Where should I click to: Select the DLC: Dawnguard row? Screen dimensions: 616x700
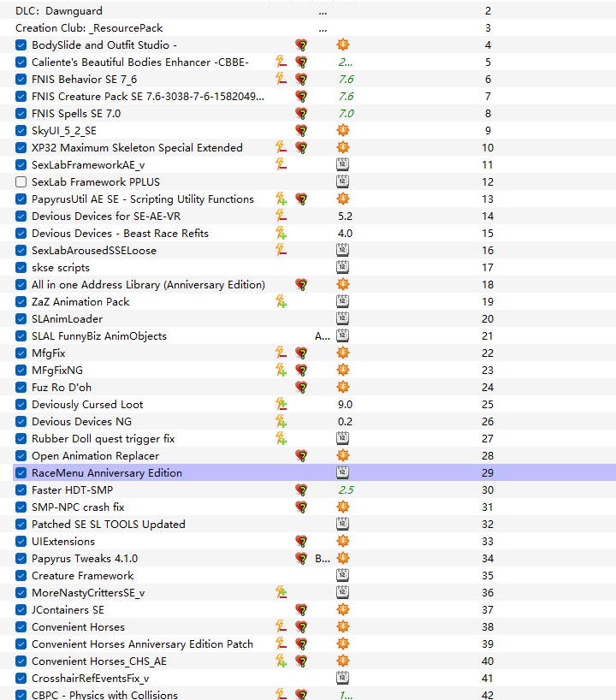point(308,11)
